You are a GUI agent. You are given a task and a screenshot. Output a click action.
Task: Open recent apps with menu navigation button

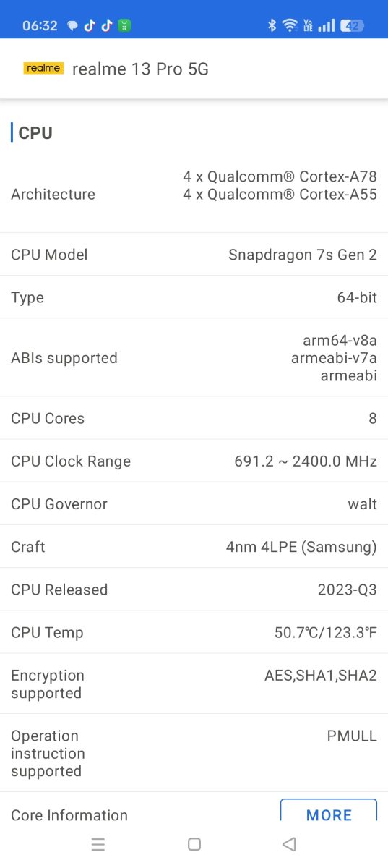pyautogui.click(x=98, y=844)
